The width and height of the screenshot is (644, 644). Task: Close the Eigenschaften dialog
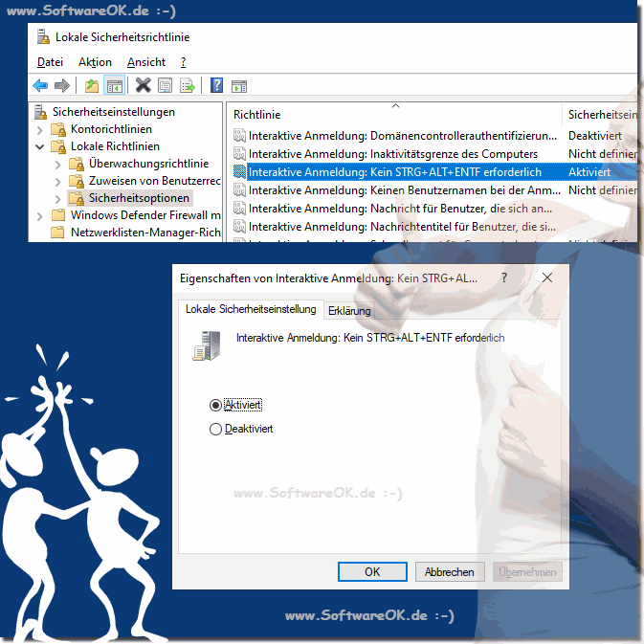tap(547, 278)
